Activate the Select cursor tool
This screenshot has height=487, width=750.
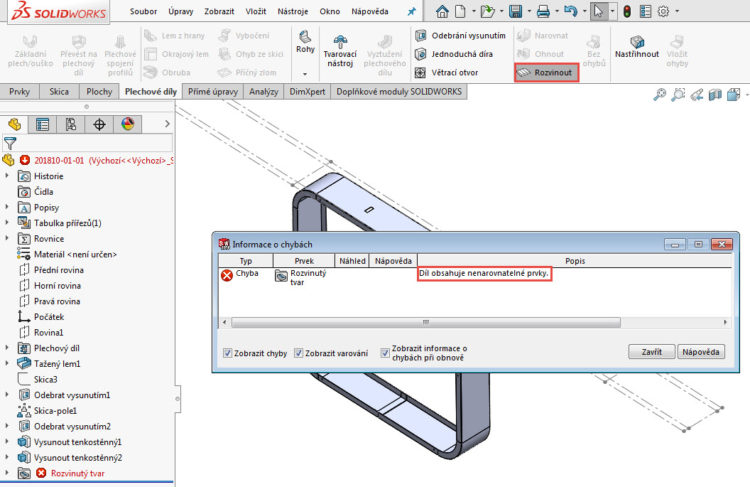pos(598,11)
